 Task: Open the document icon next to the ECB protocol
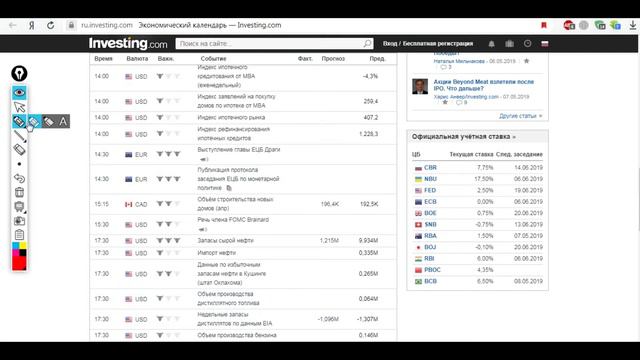229,188
